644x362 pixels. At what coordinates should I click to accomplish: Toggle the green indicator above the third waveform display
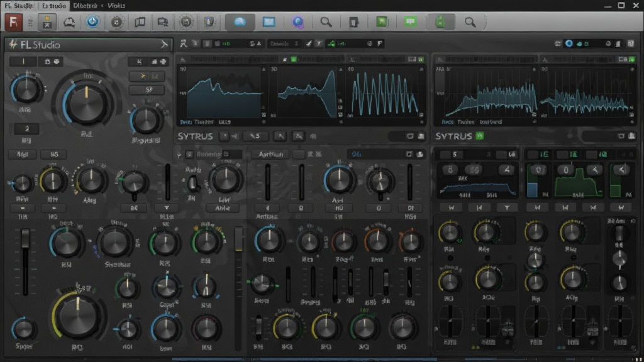pos(421,60)
